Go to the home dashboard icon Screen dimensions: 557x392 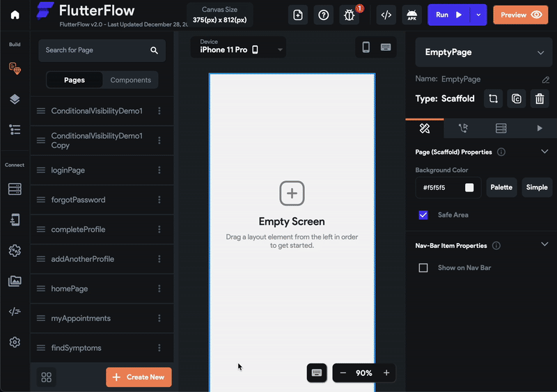click(x=15, y=15)
